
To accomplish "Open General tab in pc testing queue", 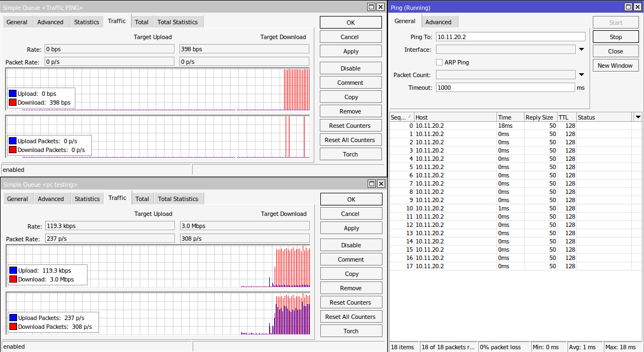I will (x=18, y=199).
